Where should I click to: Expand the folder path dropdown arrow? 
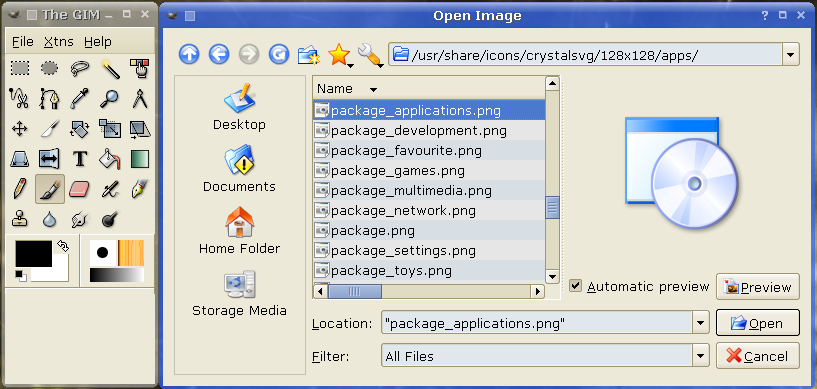pos(791,54)
